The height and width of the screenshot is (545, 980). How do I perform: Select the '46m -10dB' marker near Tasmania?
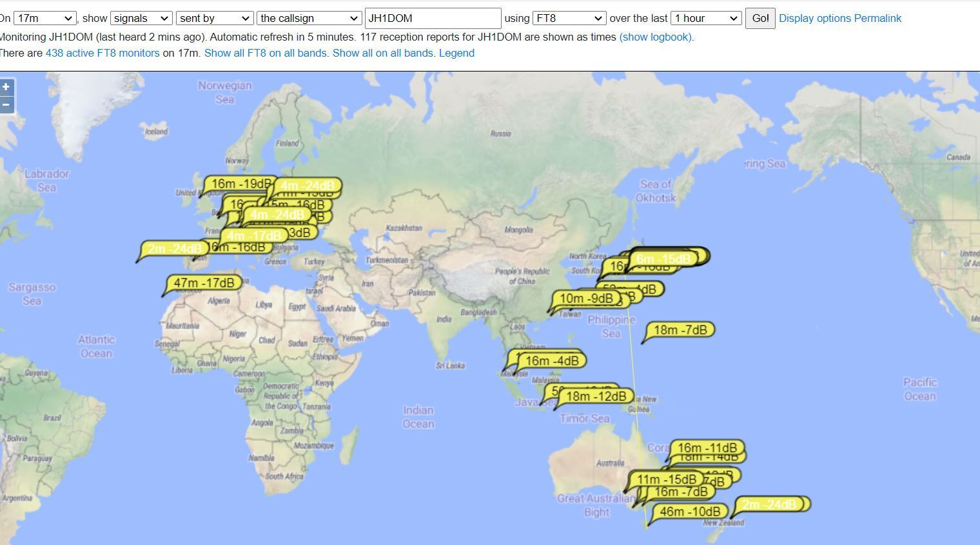click(x=690, y=512)
